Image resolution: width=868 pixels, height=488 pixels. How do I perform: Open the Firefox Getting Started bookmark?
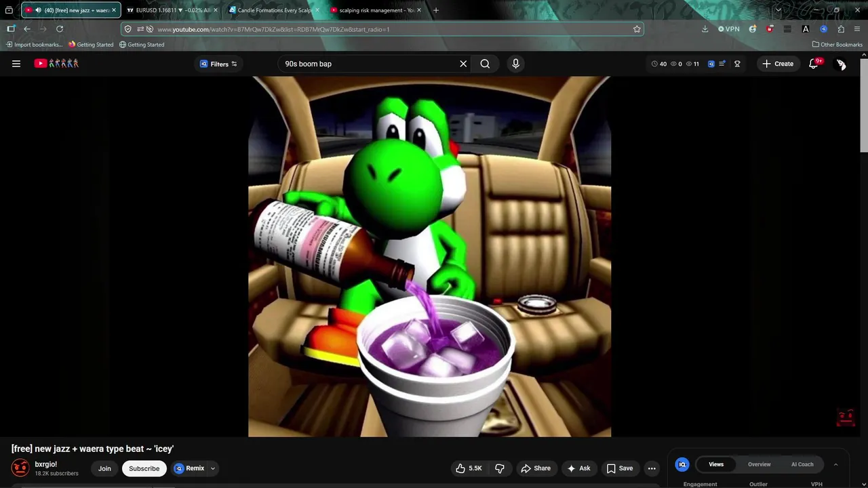pos(91,45)
